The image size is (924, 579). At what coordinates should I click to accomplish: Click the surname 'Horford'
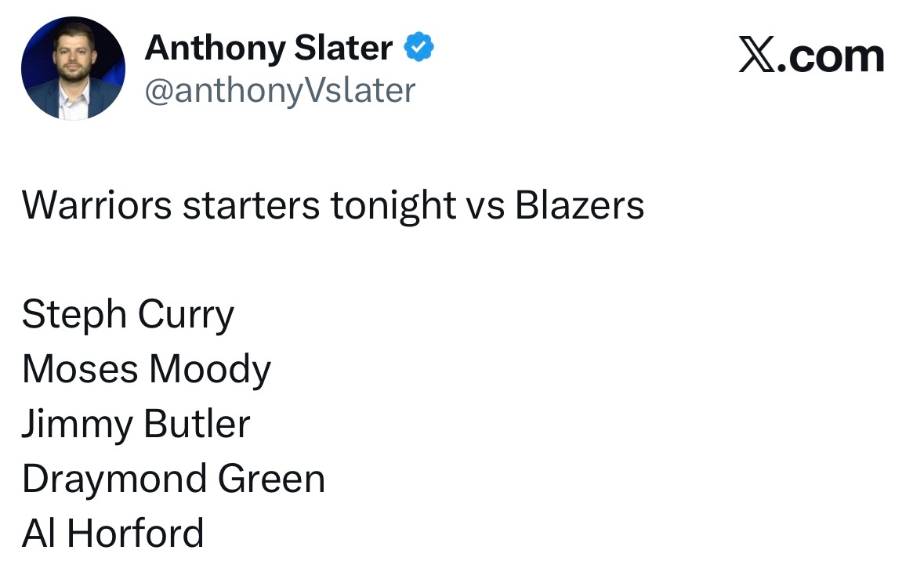pos(135,533)
